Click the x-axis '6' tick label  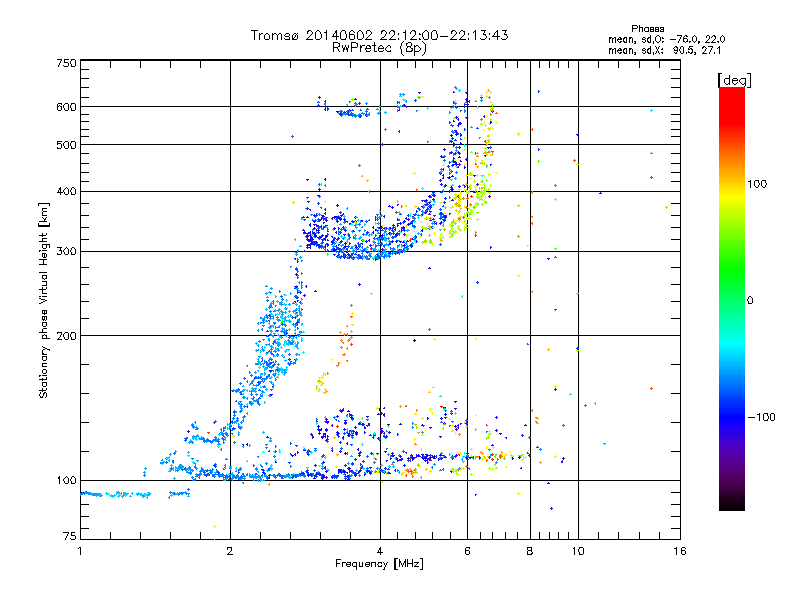click(x=467, y=551)
